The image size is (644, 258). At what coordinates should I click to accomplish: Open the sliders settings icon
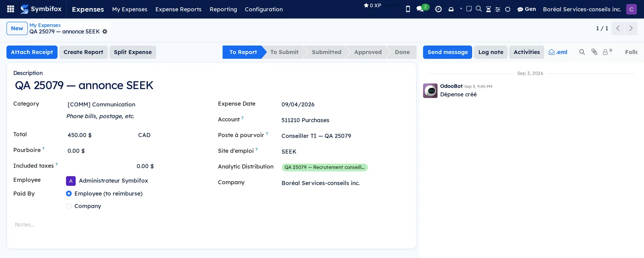498,9
